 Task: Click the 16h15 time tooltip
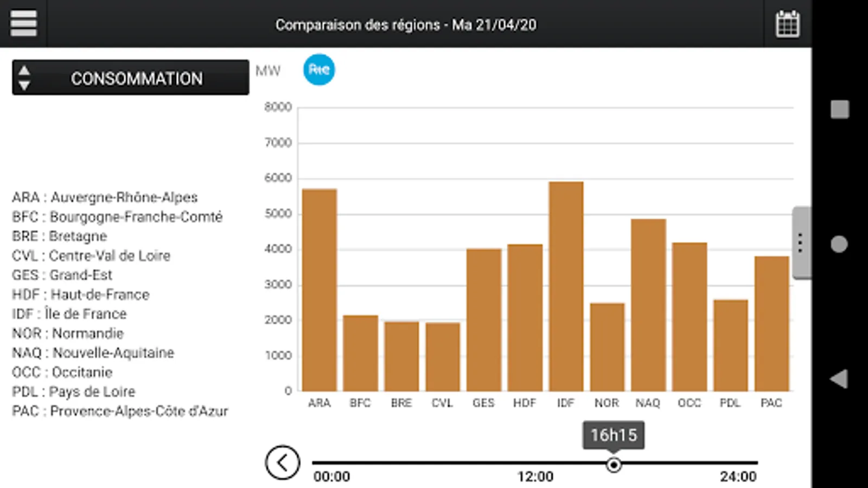pyautogui.click(x=614, y=435)
